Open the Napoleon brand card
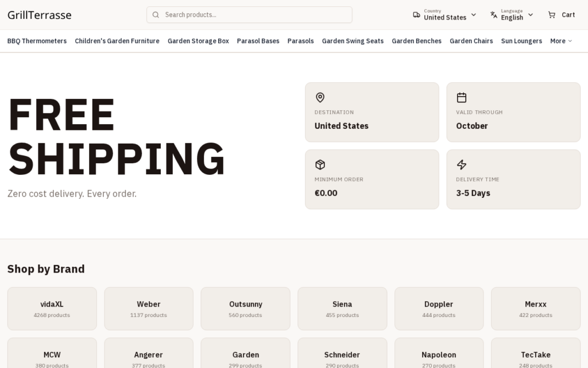Screen dimensions: 588x368 tap(439, 353)
